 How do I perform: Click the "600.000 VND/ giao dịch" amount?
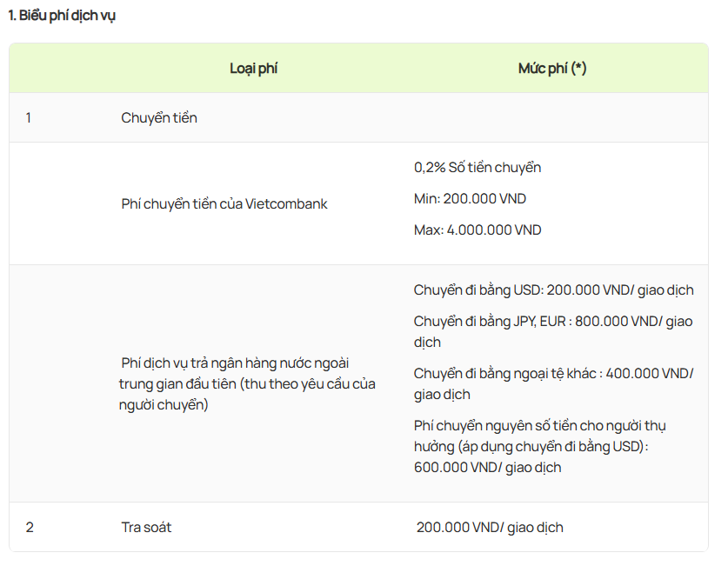click(x=488, y=468)
